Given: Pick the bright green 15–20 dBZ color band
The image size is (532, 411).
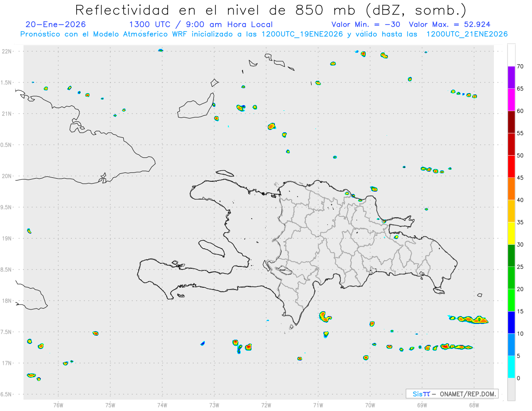Looking at the screenshot, I should 511,300.
